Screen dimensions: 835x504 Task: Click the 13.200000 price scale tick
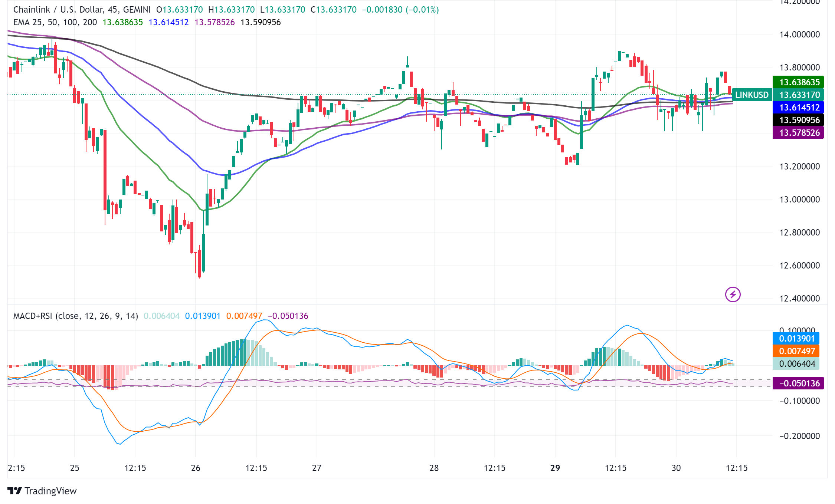(799, 167)
